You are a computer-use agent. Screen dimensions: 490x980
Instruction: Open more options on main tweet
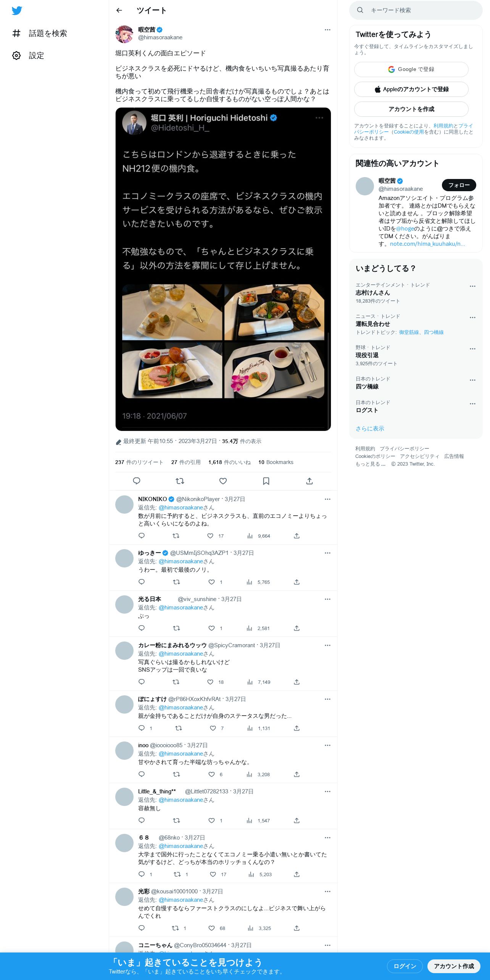click(327, 30)
